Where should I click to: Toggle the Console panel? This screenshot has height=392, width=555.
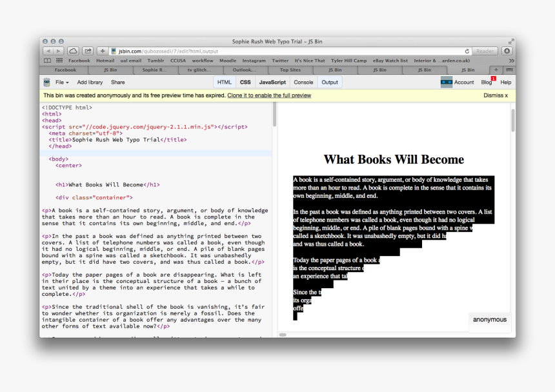(x=304, y=83)
